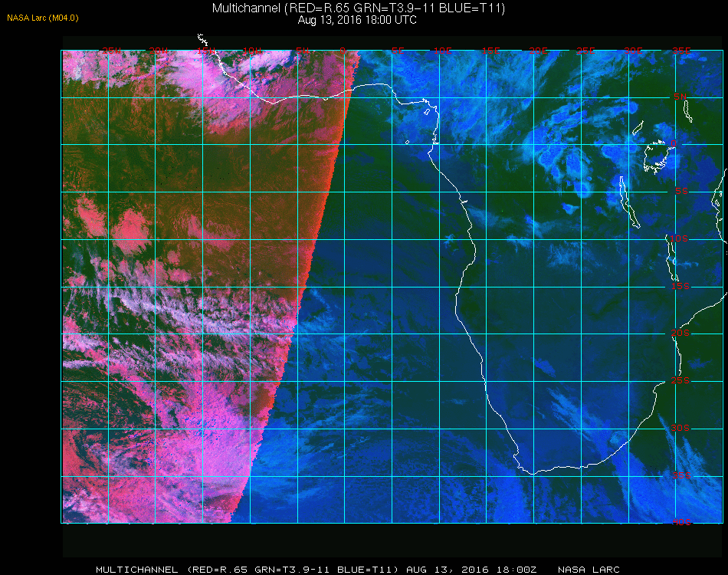Click the 30S latitude label

coord(680,429)
